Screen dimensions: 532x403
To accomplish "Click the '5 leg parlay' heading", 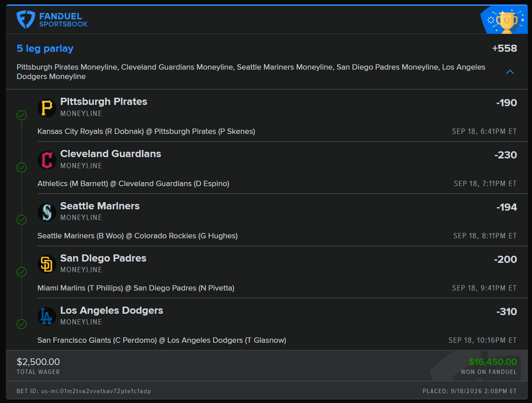I will [x=45, y=49].
